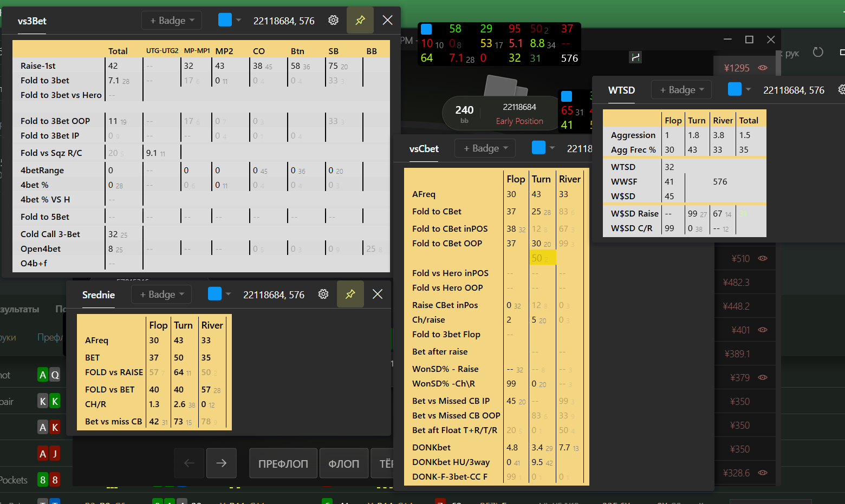
Task: Toggle eye icon next to ¥328.6
Action: 763,473
